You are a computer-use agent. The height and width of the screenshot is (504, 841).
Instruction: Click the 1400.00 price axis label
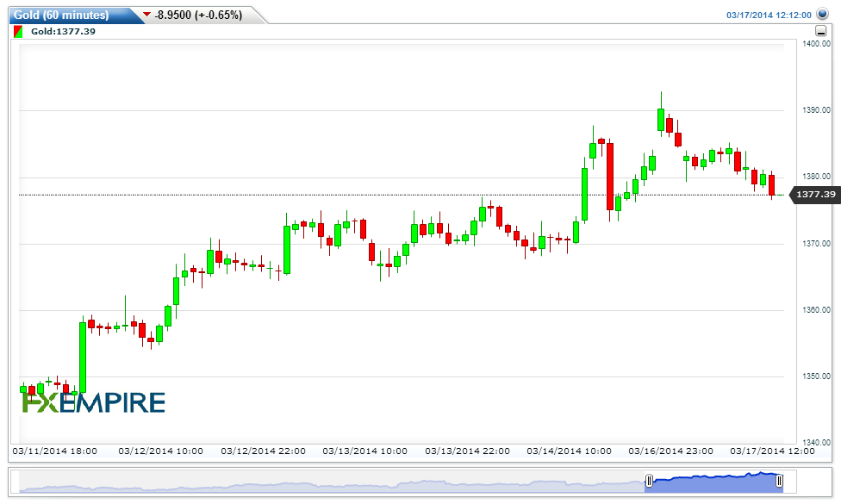point(816,43)
